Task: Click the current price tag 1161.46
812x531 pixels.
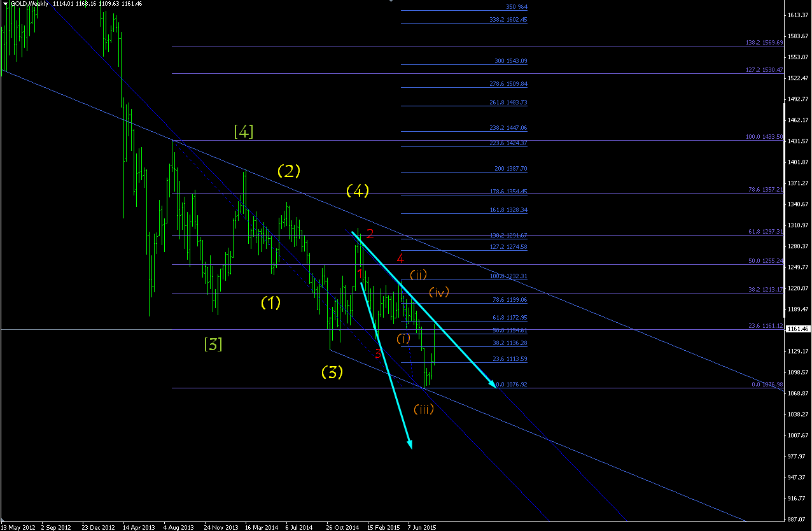Action: (799, 329)
